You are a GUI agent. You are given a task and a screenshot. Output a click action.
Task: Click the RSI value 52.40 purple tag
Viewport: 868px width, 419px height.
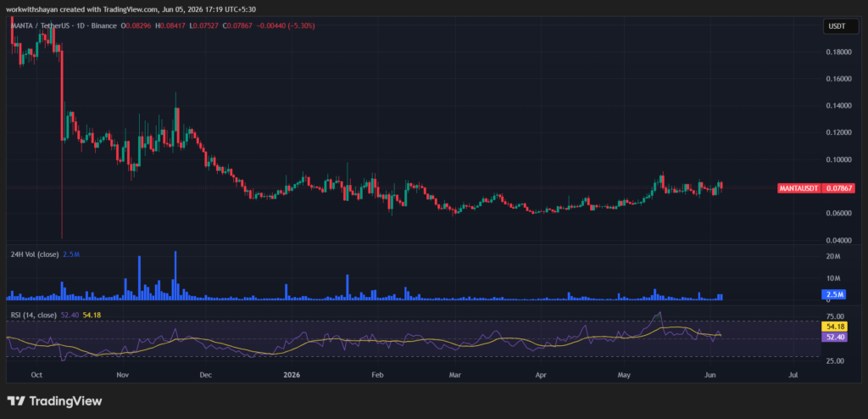pyautogui.click(x=835, y=337)
